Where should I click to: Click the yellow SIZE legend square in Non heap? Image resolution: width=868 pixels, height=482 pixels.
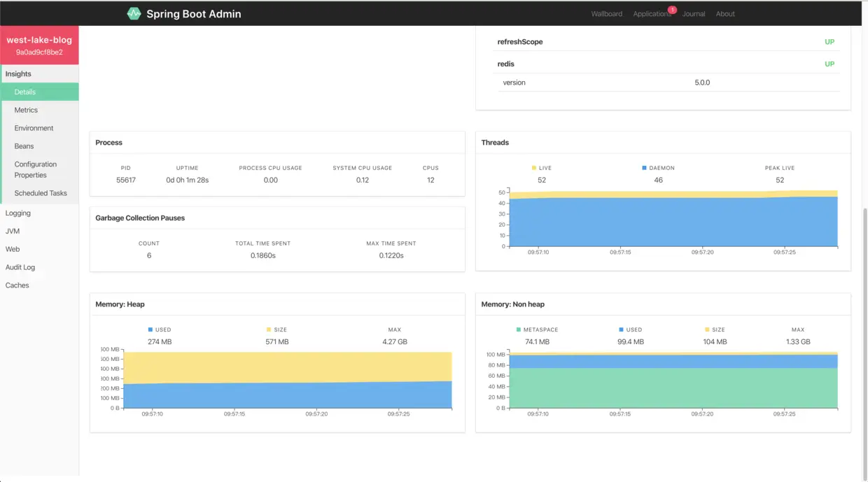(707, 329)
